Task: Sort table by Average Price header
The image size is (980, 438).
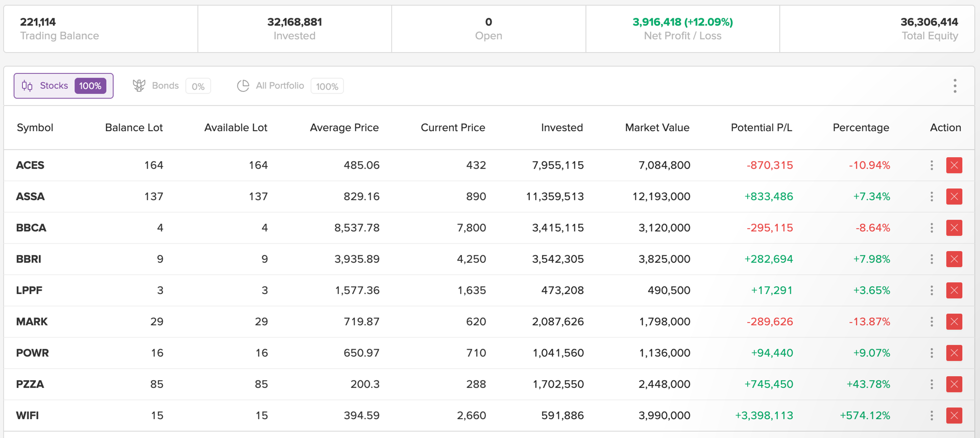Action: pyautogui.click(x=345, y=128)
